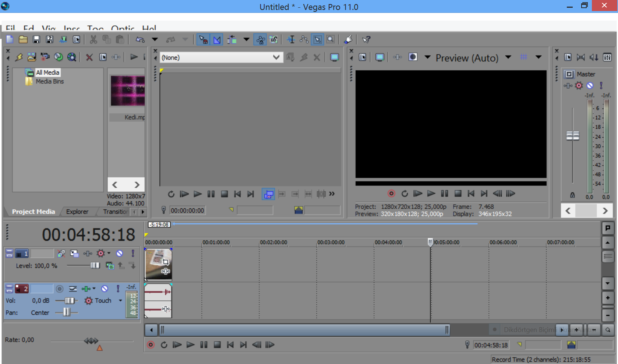This screenshot has height=364, width=618.
Task: Switch to the Project Media tab
Action: click(x=33, y=212)
